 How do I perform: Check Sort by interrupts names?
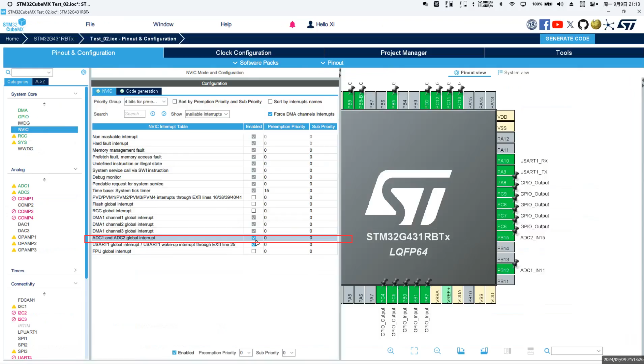click(270, 102)
